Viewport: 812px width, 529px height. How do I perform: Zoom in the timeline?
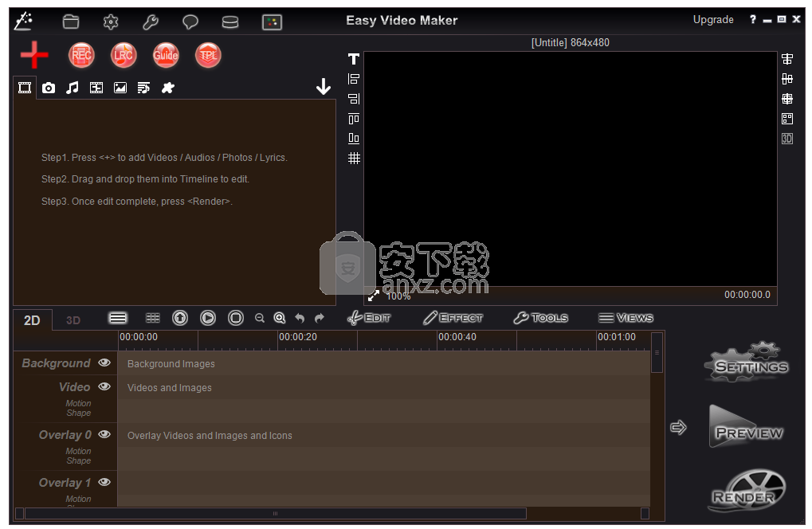280,318
